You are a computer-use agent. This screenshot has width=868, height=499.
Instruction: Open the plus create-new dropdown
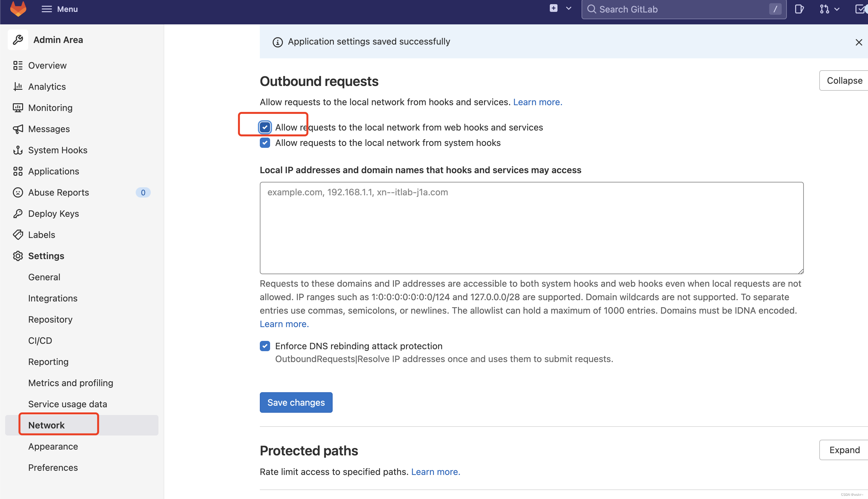553,8
